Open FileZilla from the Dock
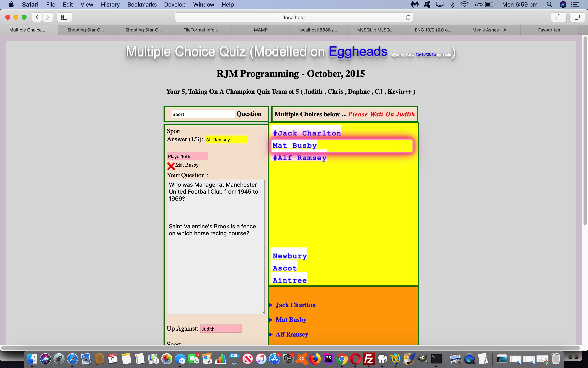Image resolution: width=588 pixels, height=368 pixels. tap(369, 359)
